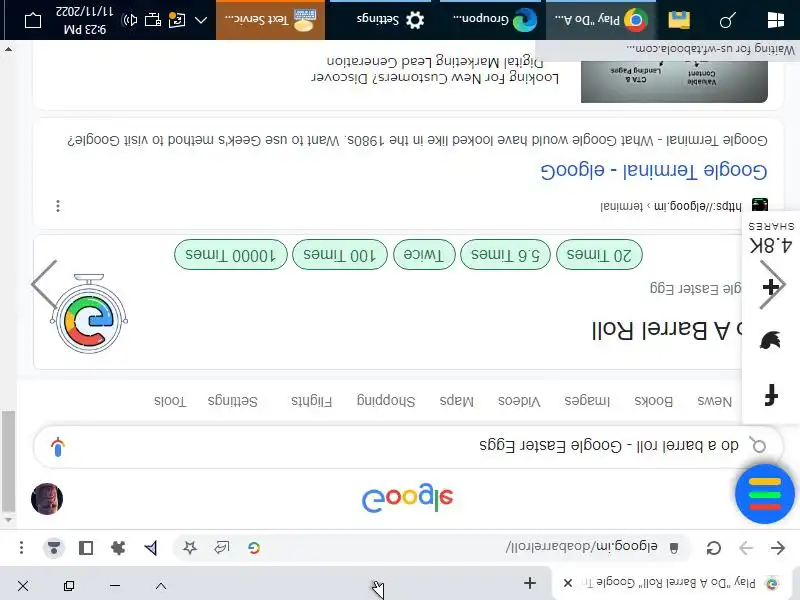
Task: Open the Windows Start button
Action: 776,20
